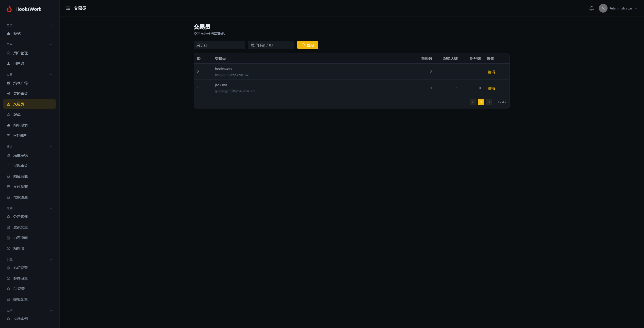Click the 公告管理 bell icon
Image resolution: width=644 pixels, height=328 pixels.
pos(8,217)
